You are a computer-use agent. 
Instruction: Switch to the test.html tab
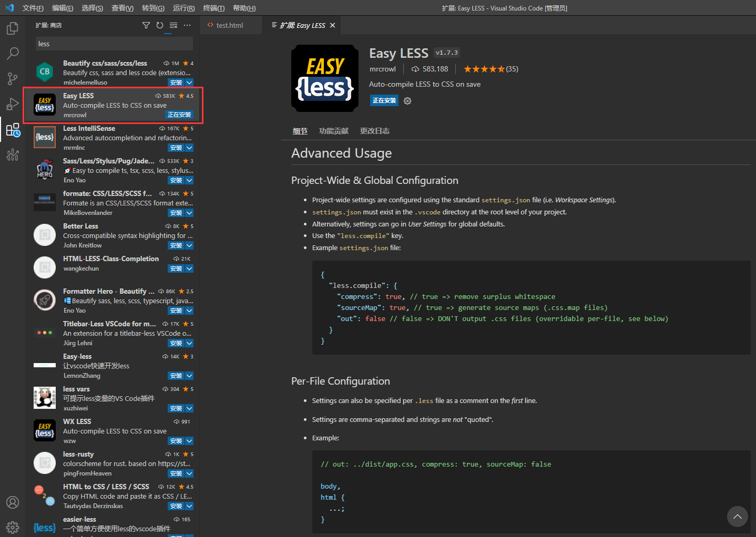click(x=230, y=25)
